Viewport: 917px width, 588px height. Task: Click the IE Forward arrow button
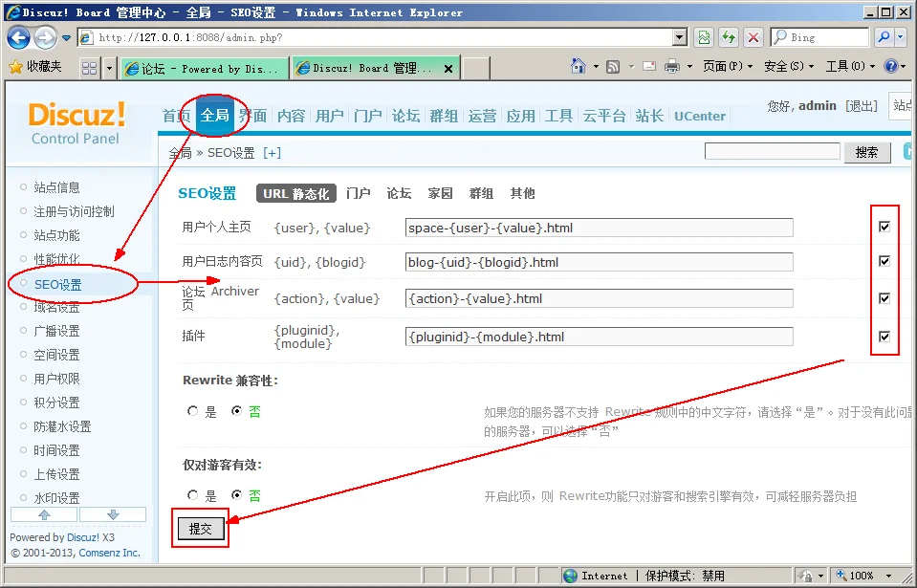point(45,38)
